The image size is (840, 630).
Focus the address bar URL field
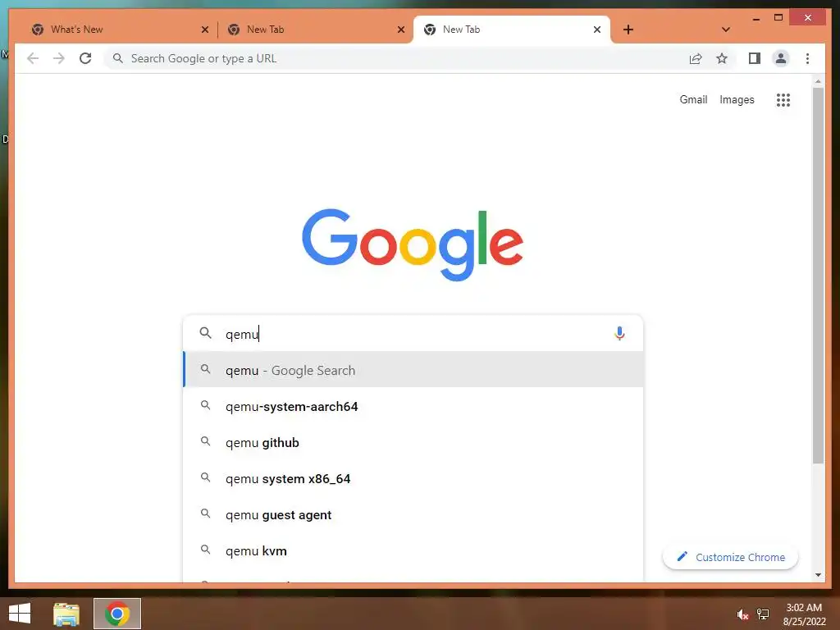pyautogui.click(x=396, y=58)
